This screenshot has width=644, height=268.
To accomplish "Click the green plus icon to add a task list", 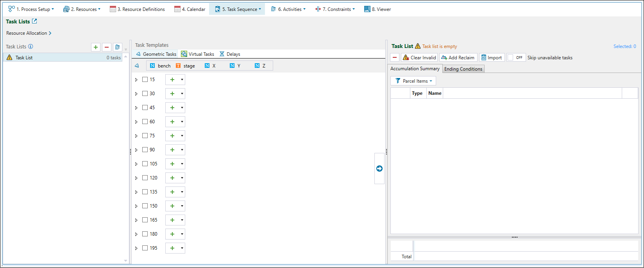I will 96,47.
